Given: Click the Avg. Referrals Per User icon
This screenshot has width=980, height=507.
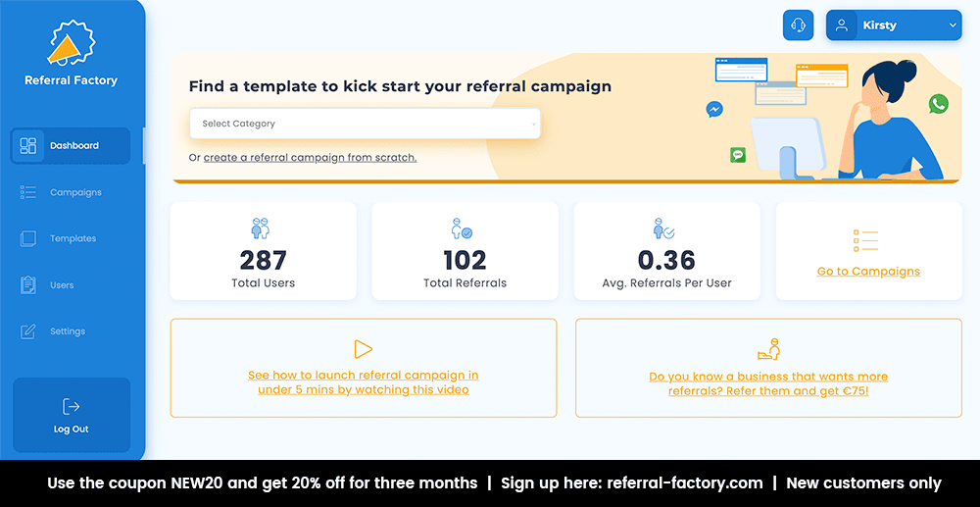Looking at the screenshot, I should coord(663,228).
